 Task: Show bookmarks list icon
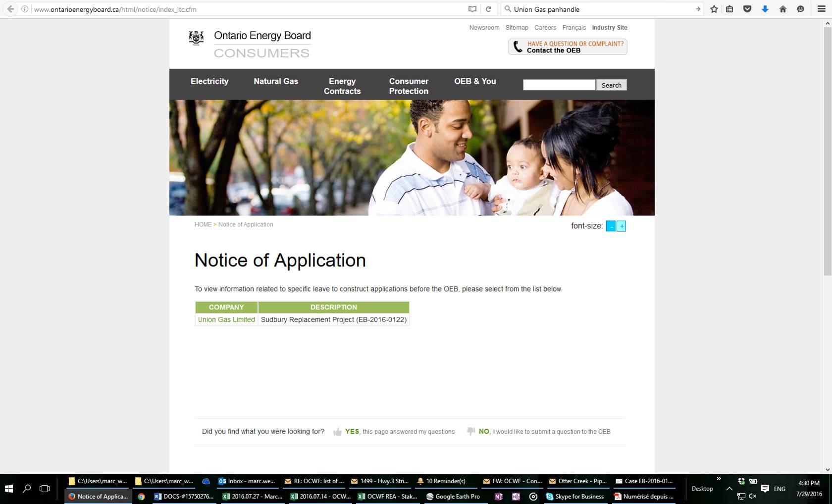(729, 9)
